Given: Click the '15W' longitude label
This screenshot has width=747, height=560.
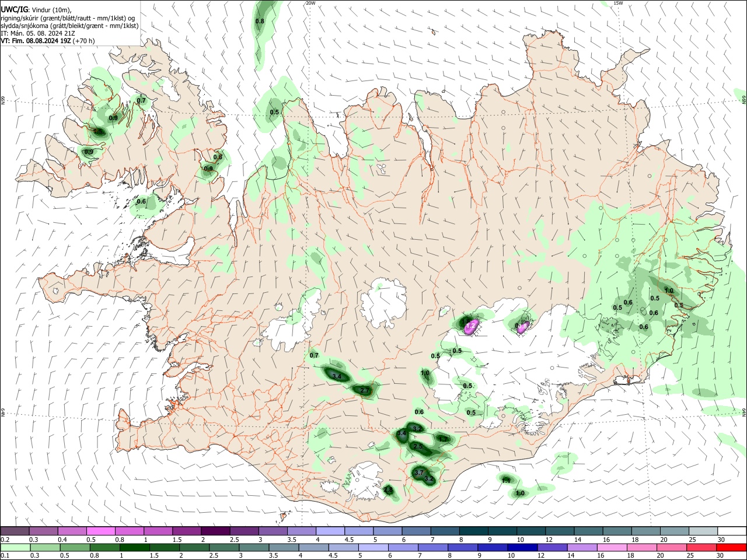Looking at the screenshot, I should pyautogui.click(x=618, y=3).
